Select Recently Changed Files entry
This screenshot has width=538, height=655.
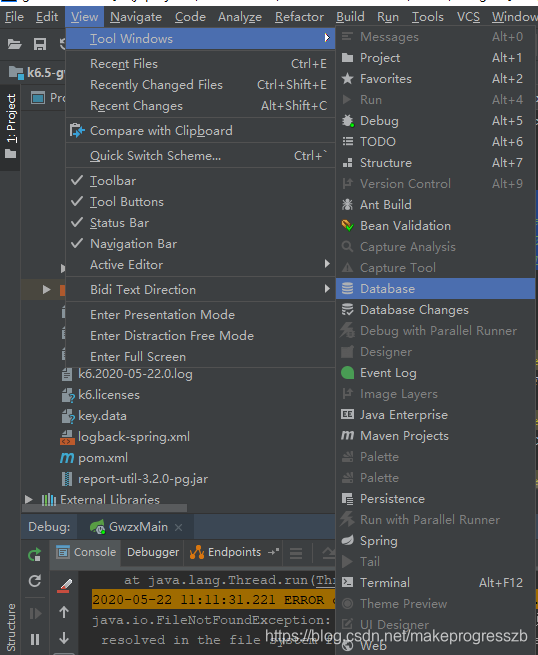pyautogui.click(x=200, y=84)
